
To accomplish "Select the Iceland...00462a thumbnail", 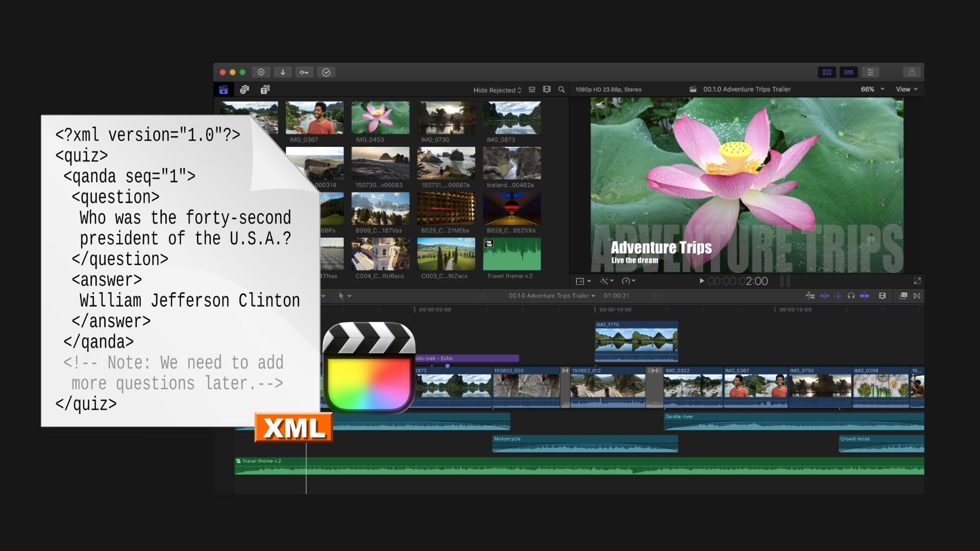I will click(x=512, y=163).
